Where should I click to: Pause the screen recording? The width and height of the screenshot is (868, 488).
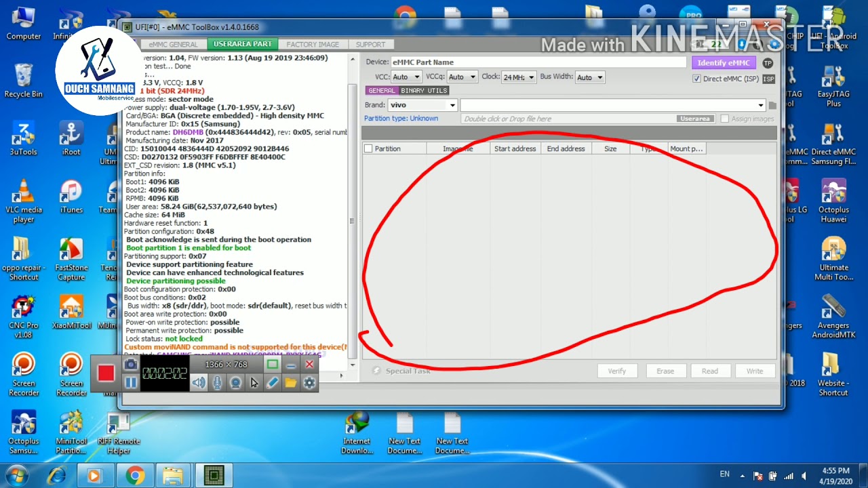tap(131, 382)
